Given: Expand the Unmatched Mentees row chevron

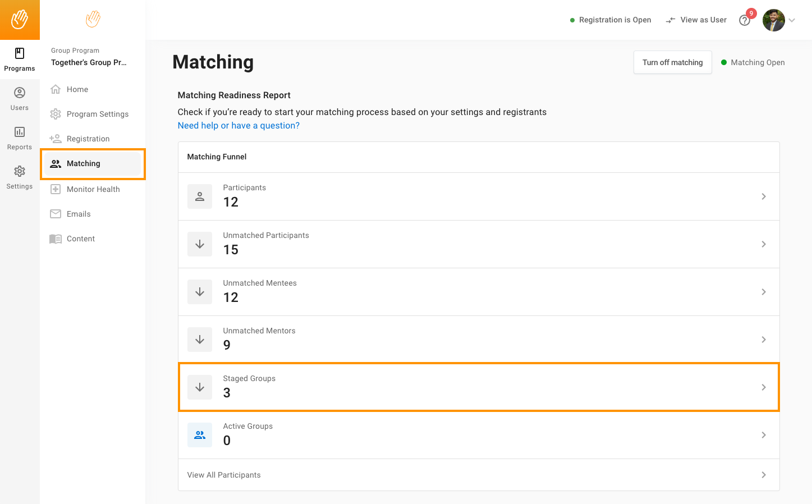Looking at the screenshot, I should (764, 292).
